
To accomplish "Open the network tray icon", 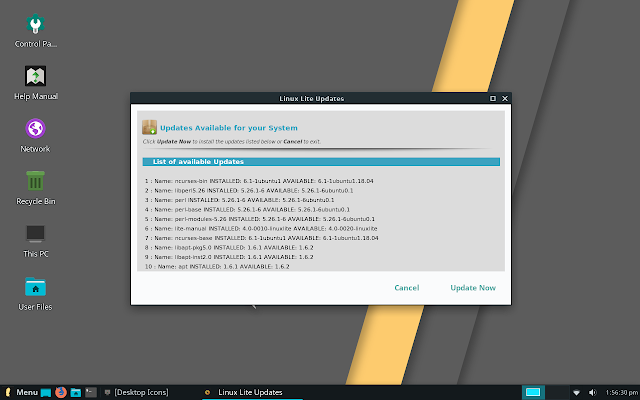I will pos(576,393).
